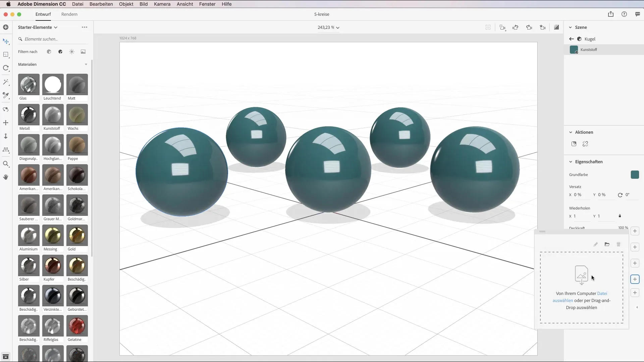Viewport: 644px width, 362px height.
Task: Click the Elemente suchen search field
Action: [53, 39]
